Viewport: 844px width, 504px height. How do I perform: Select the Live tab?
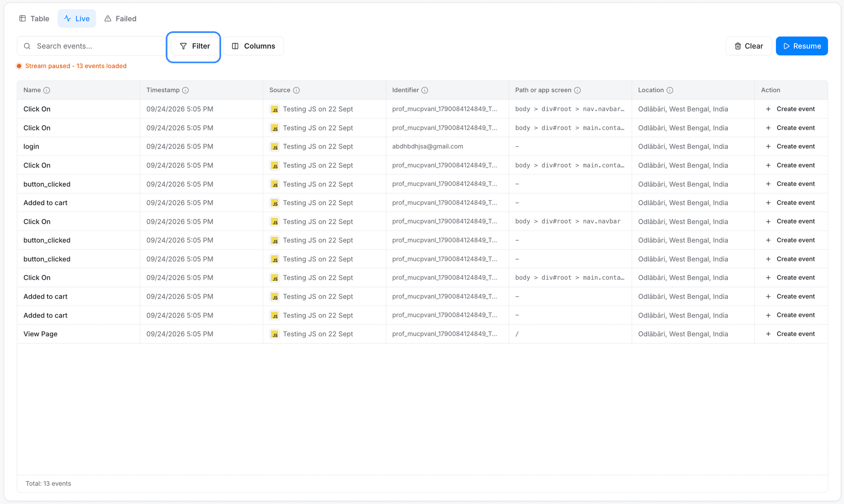(x=77, y=18)
